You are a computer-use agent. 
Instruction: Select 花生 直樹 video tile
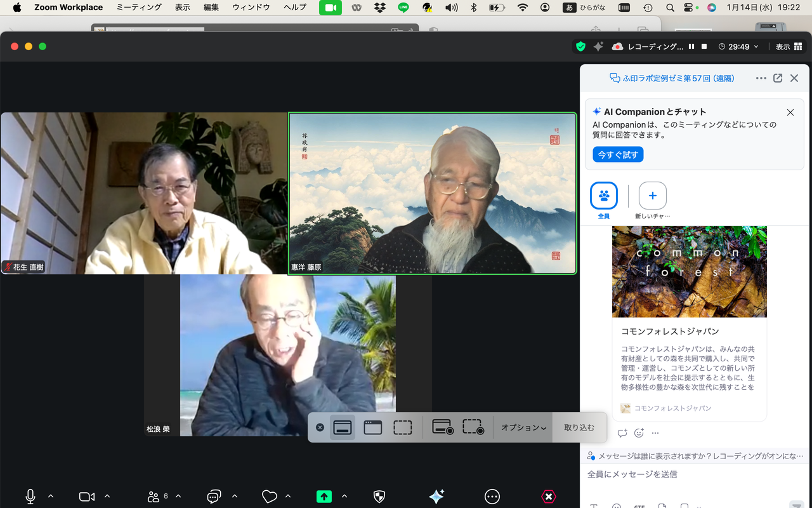tap(144, 194)
